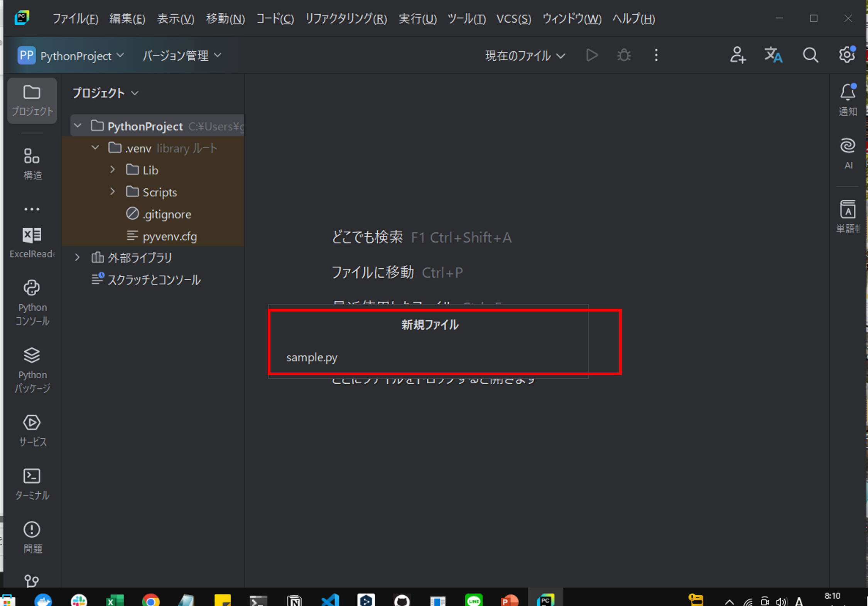The width and height of the screenshot is (868, 606).
Task: Expand the Scripts folder chevron
Action: (x=112, y=192)
